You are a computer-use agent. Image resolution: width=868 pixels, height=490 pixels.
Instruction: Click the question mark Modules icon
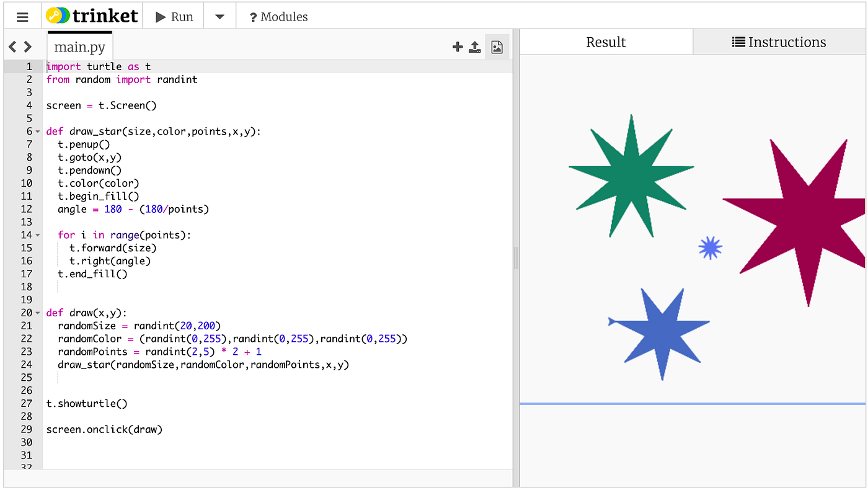pos(252,16)
